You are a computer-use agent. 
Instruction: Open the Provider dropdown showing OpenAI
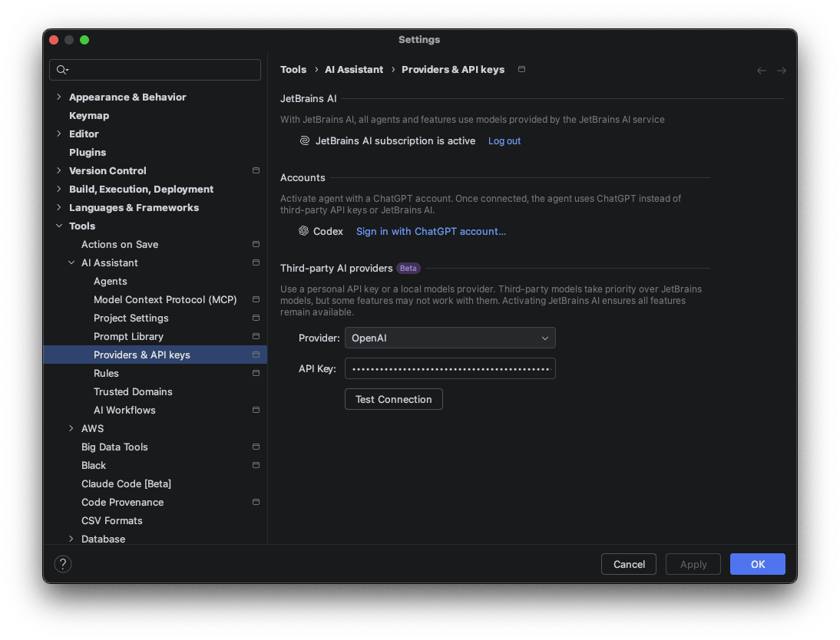point(450,338)
